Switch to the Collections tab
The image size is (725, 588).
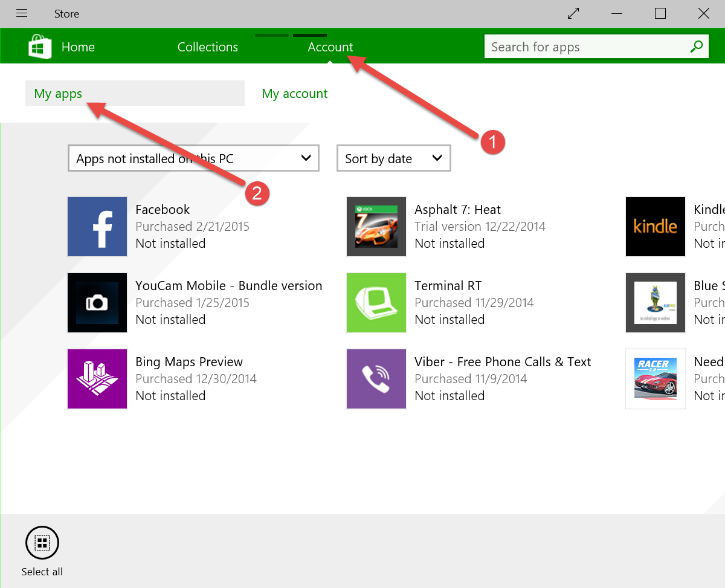pyautogui.click(x=208, y=47)
